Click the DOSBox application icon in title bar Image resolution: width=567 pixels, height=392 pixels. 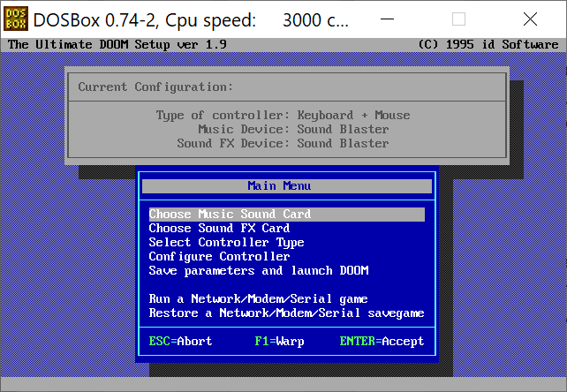click(x=16, y=19)
